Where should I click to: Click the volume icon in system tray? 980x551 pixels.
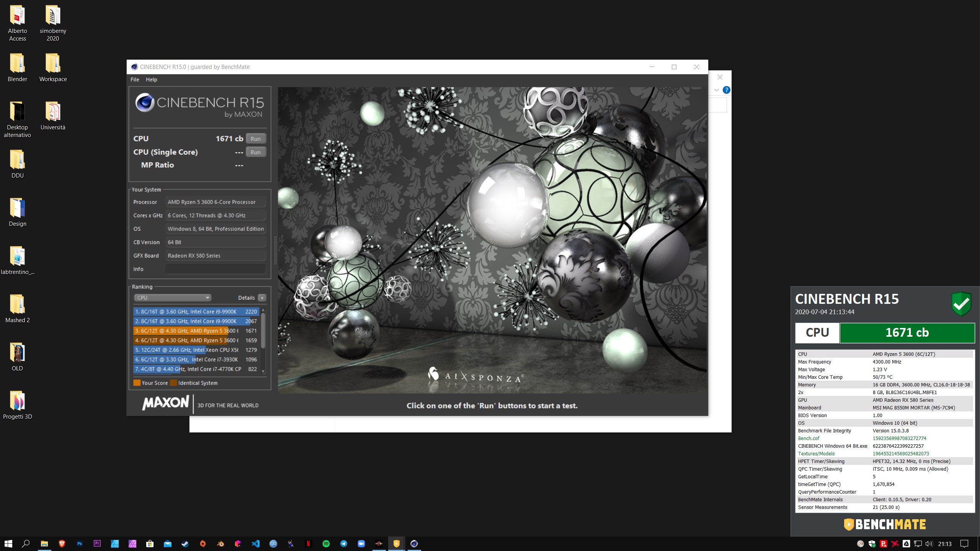pos(929,543)
